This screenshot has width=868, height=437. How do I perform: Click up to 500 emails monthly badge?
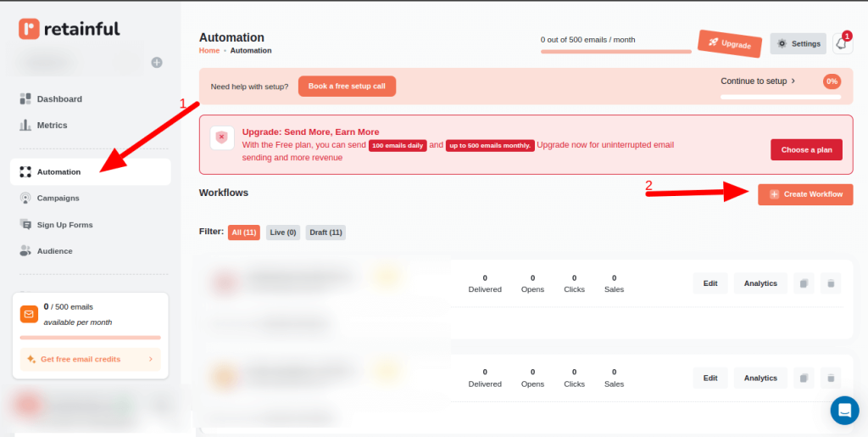click(x=490, y=146)
